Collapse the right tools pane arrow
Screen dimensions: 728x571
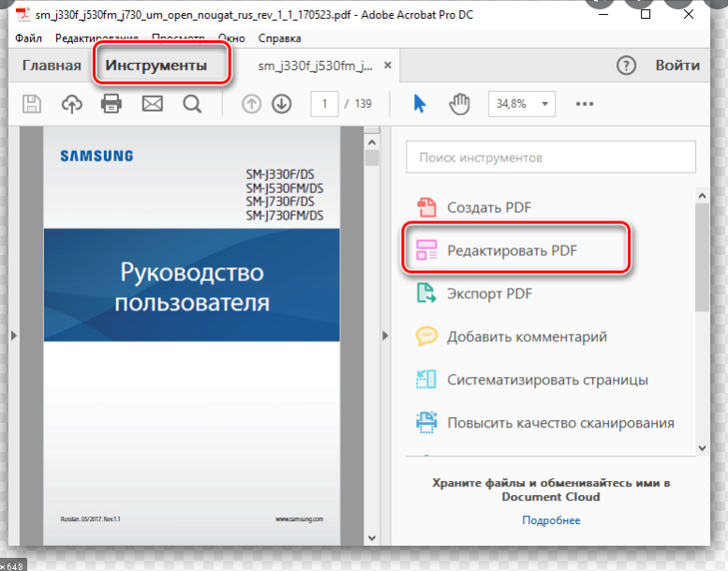[385, 335]
